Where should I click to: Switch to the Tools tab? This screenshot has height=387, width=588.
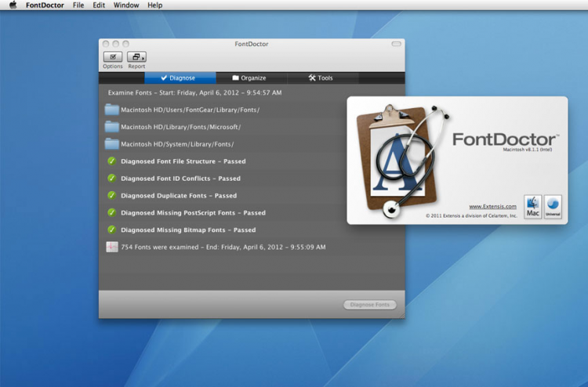pyautogui.click(x=323, y=78)
